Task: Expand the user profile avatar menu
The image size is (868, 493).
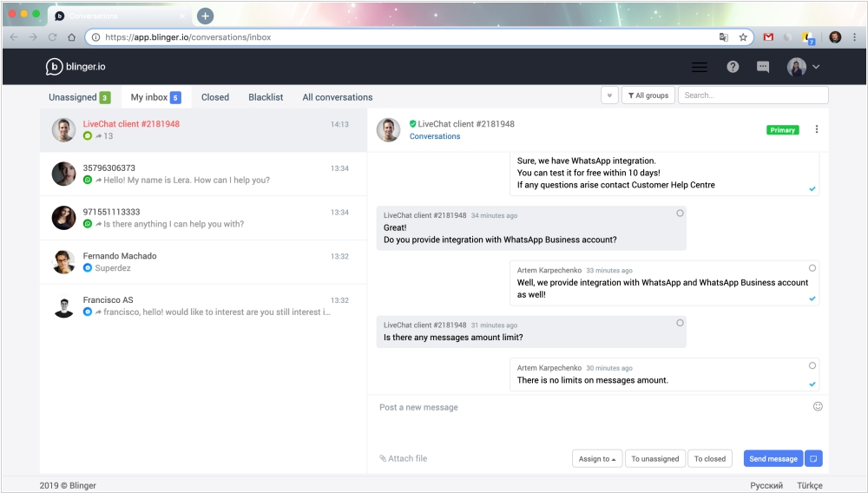Action: point(803,67)
